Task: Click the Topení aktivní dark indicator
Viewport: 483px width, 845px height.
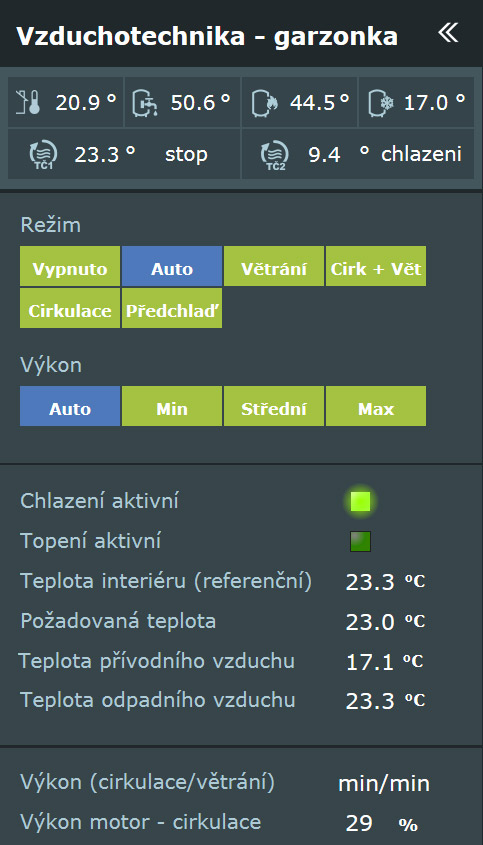Action: (360, 541)
